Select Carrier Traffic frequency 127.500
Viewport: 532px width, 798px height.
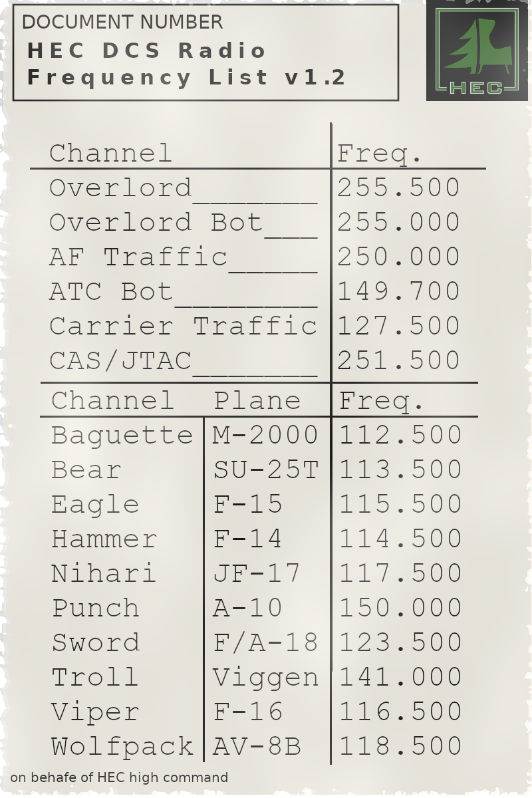coord(398,327)
